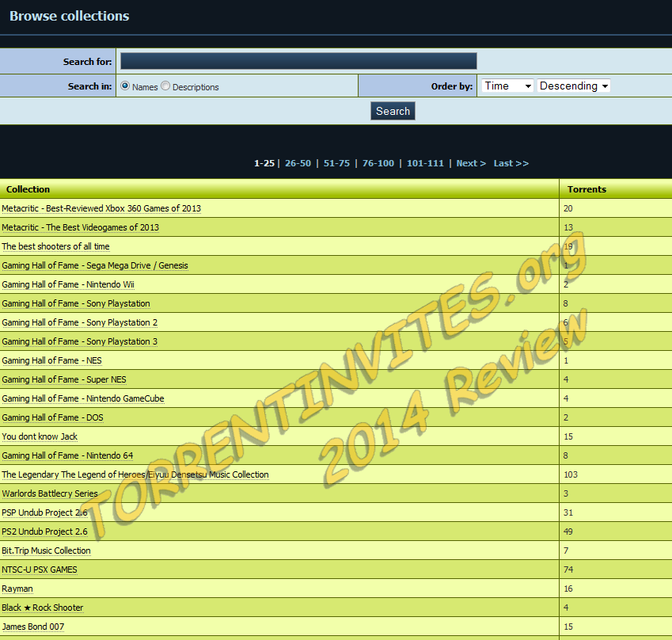672x640 pixels.
Task: Open Gaming Hall of Fame Sony Playstation 3
Action: tap(79, 341)
